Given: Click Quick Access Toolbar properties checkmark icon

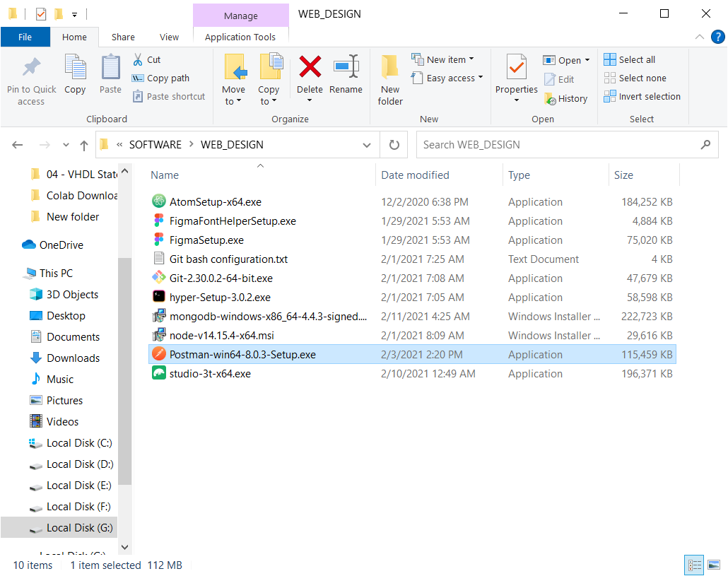Looking at the screenshot, I should pos(41,14).
